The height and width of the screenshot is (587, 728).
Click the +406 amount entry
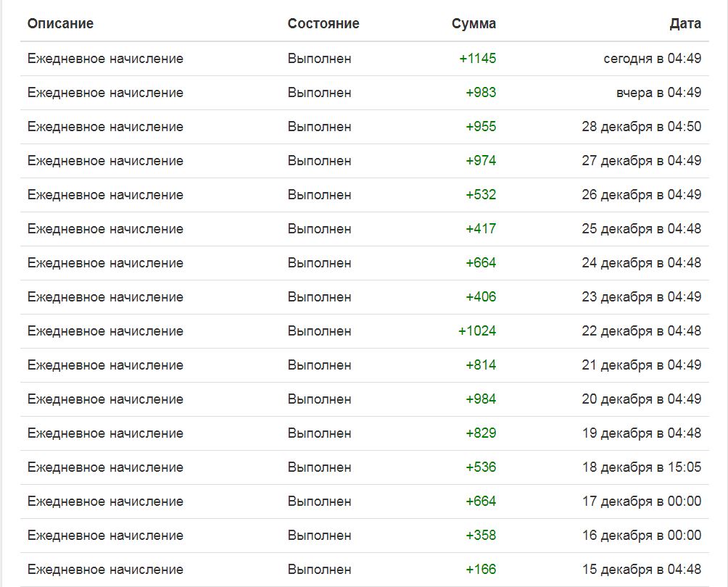[x=481, y=297]
